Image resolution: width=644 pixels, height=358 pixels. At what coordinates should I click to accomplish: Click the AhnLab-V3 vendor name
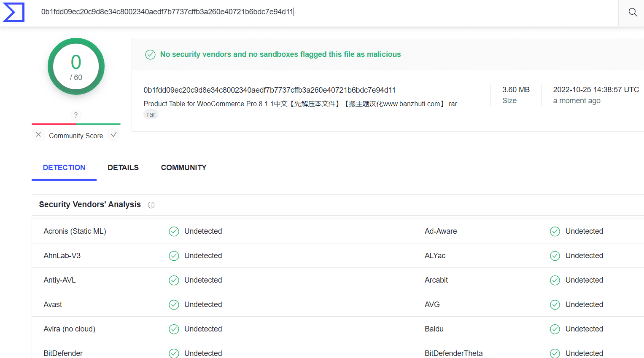[x=62, y=256]
